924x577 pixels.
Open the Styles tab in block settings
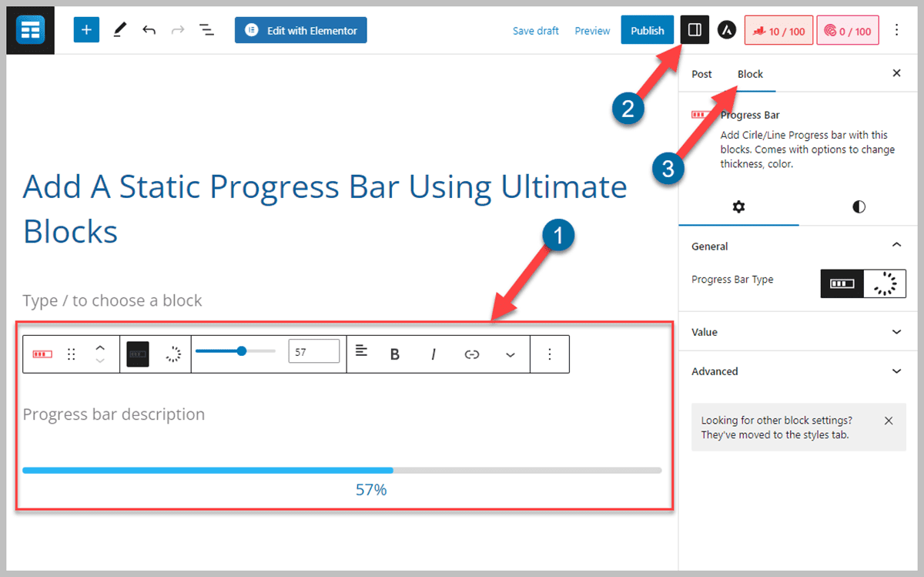859,206
